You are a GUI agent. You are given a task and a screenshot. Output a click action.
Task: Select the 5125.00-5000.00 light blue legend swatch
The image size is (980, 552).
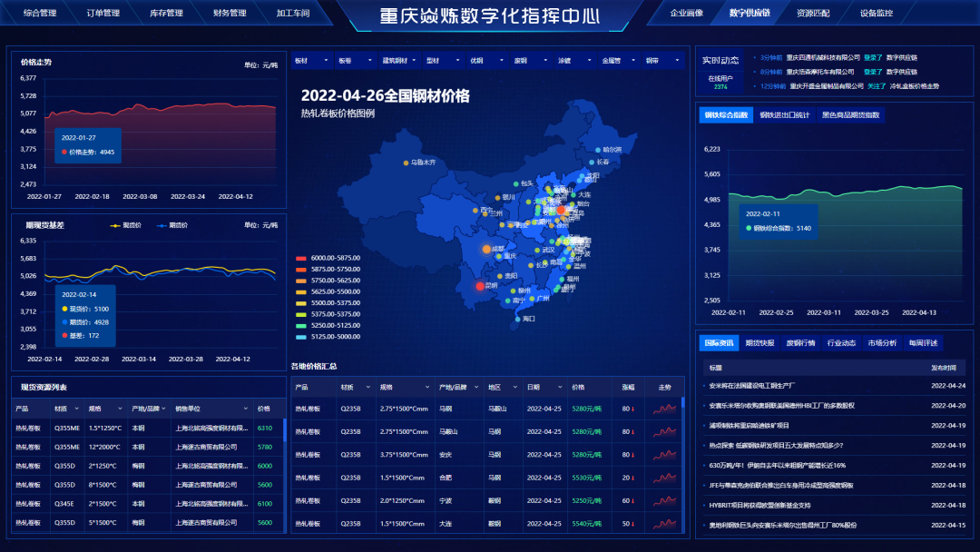pyautogui.click(x=301, y=337)
